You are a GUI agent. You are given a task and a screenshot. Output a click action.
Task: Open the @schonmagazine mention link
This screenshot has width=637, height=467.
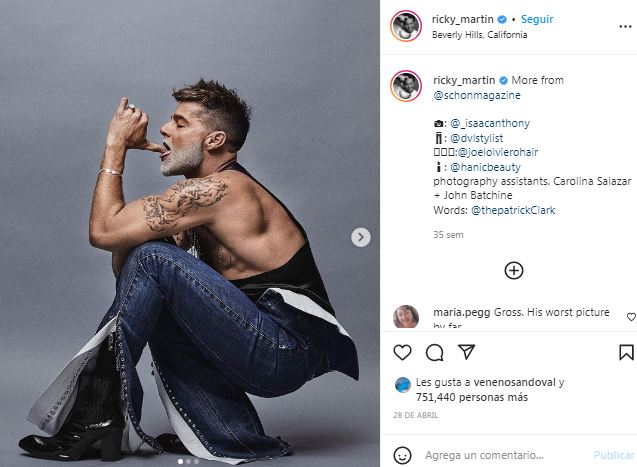(x=477, y=95)
